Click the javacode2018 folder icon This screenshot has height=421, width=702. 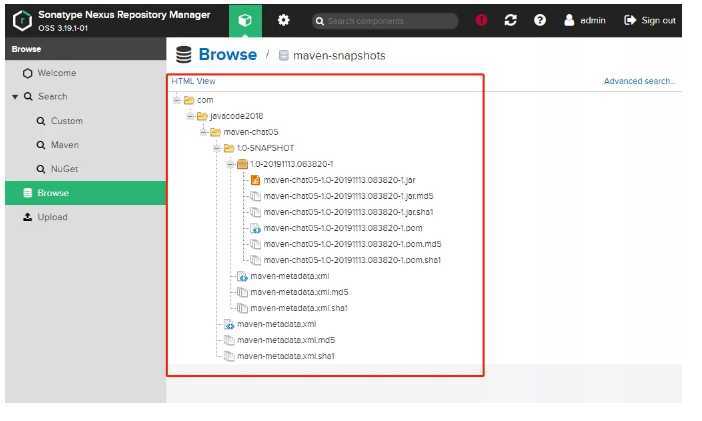(202, 116)
